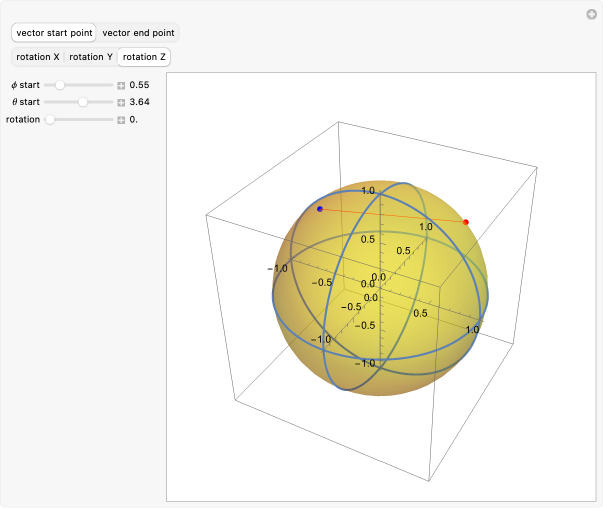Choose the rotation Y option
This screenshot has width=603, height=509.
(x=90, y=57)
